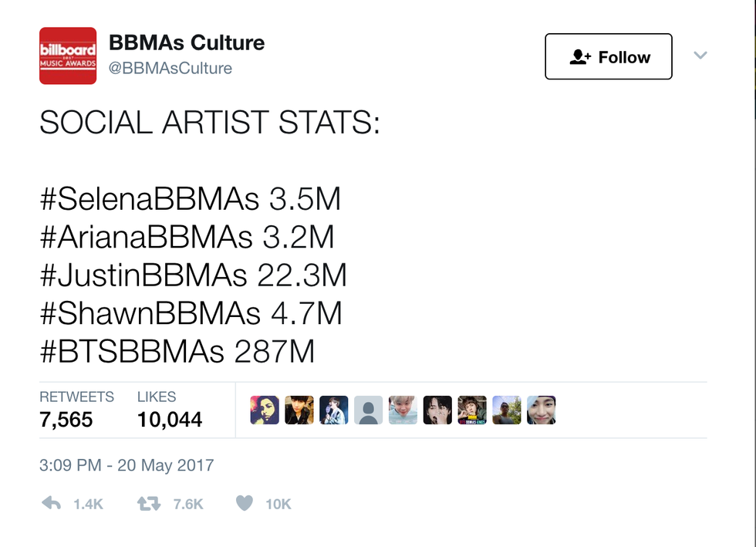Open the 3:09 PM - 20 May 2017 timestamp
The image size is (756, 547).
point(127,466)
